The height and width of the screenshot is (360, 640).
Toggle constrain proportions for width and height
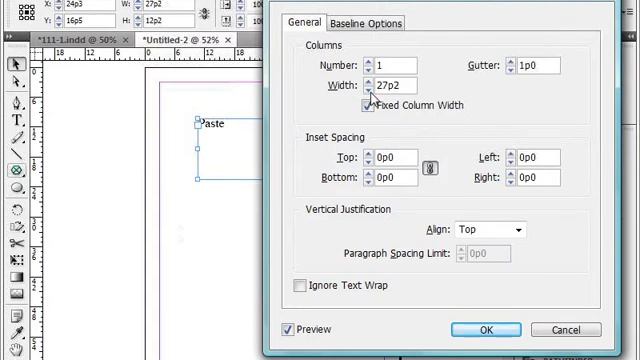coord(204,13)
